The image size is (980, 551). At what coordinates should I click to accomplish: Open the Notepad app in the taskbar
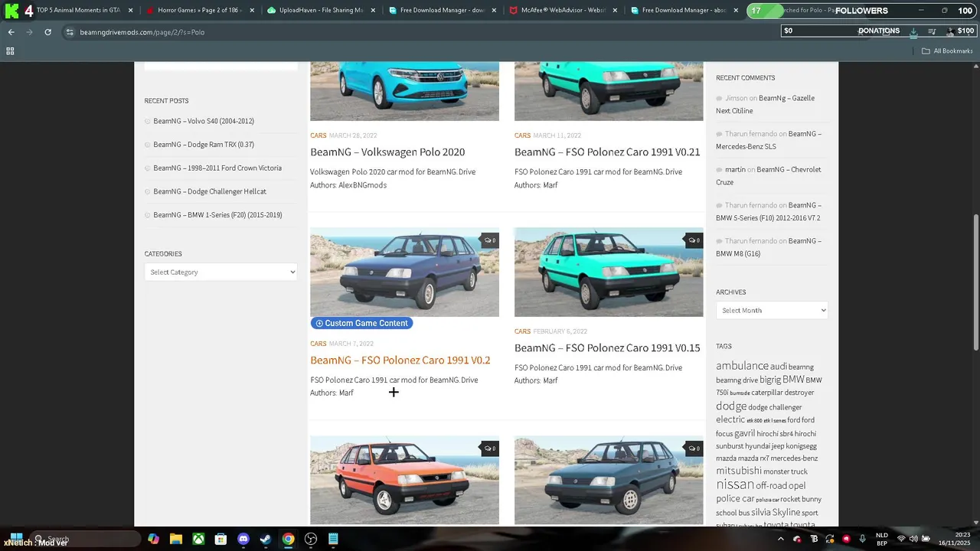(333, 539)
